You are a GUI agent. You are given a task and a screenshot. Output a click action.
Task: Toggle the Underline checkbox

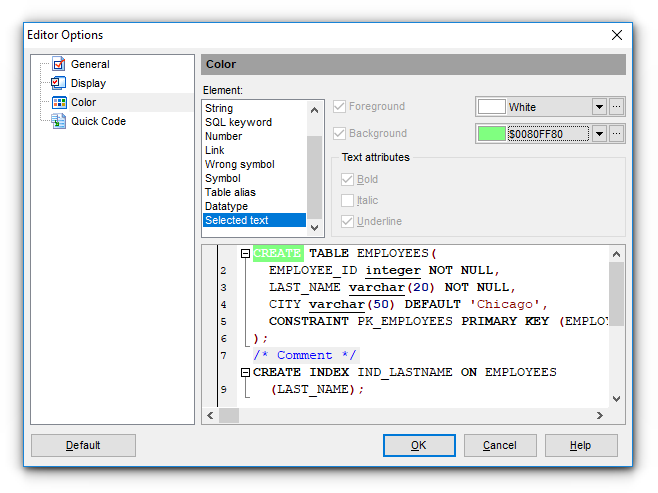pyautogui.click(x=347, y=221)
